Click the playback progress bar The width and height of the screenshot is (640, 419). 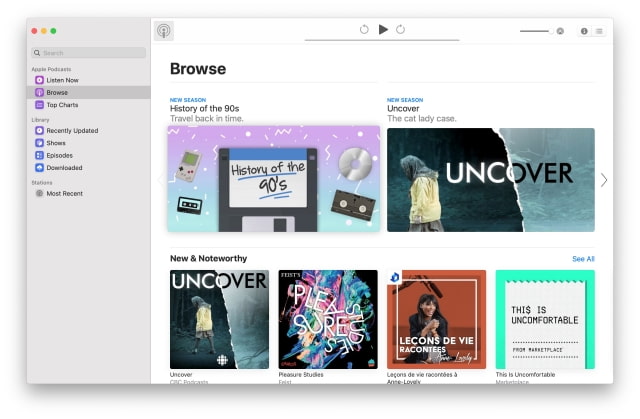[x=382, y=40]
